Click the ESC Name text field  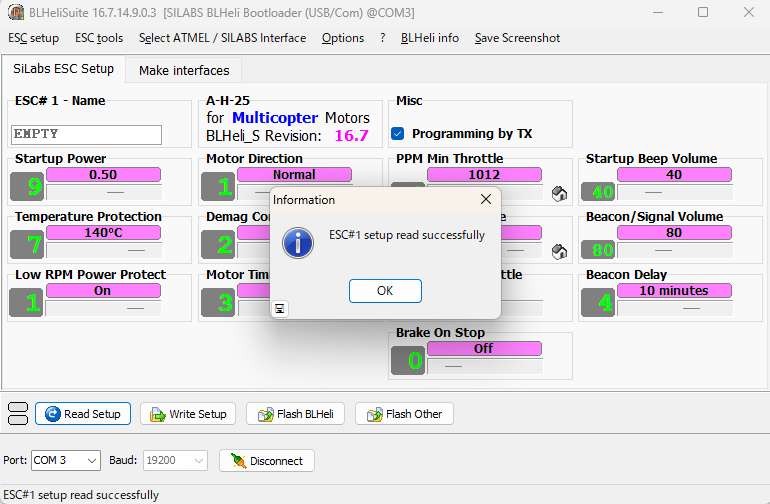[x=86, y=134]
